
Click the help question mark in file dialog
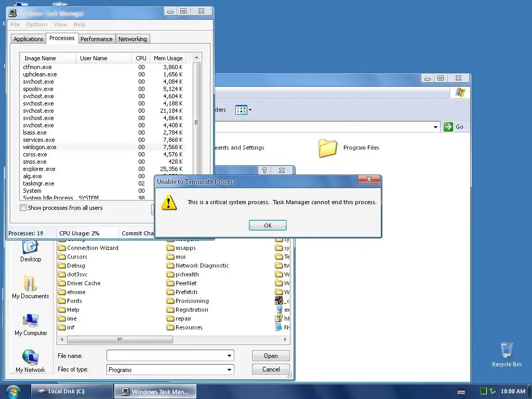[x=264, y=170]
